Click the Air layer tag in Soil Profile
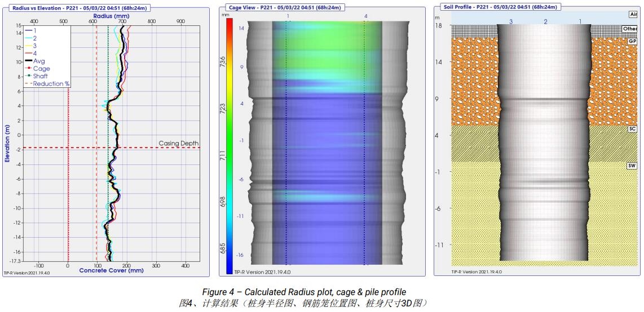 click(633, 14)
